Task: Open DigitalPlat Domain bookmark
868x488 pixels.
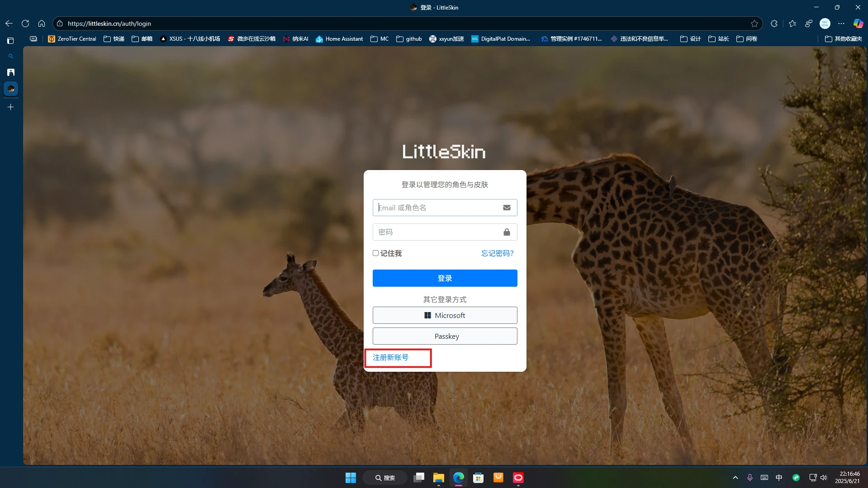Action: [x=501, y=39]
